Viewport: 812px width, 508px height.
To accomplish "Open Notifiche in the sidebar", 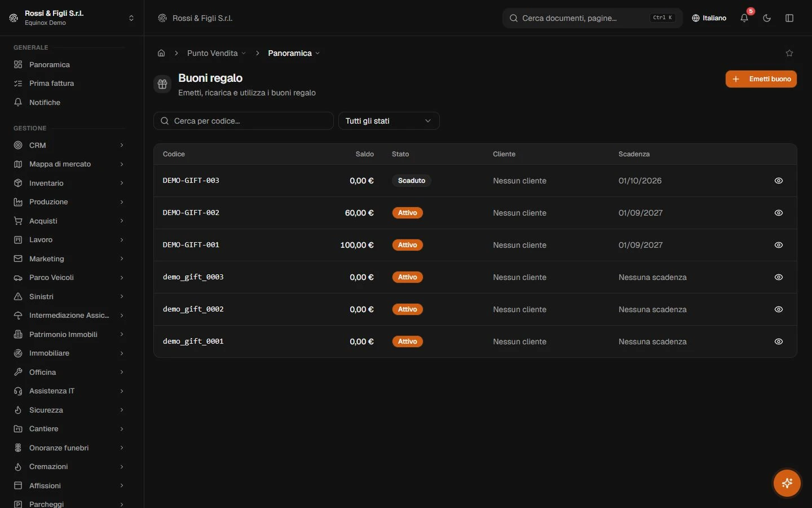I will tap(69, 102).
